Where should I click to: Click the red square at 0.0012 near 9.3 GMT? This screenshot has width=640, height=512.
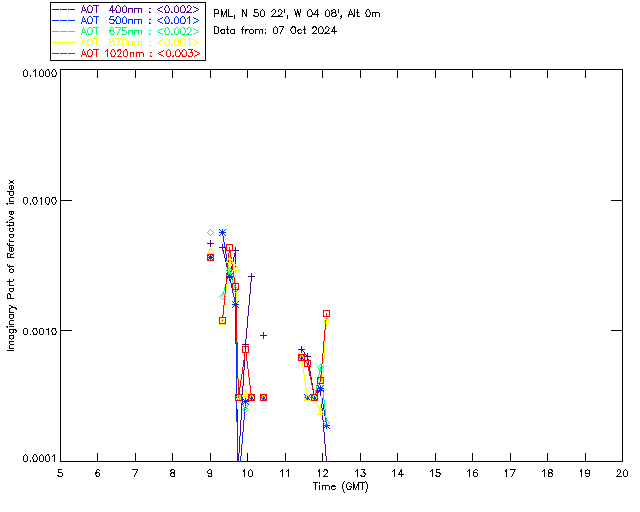(222, 320)
